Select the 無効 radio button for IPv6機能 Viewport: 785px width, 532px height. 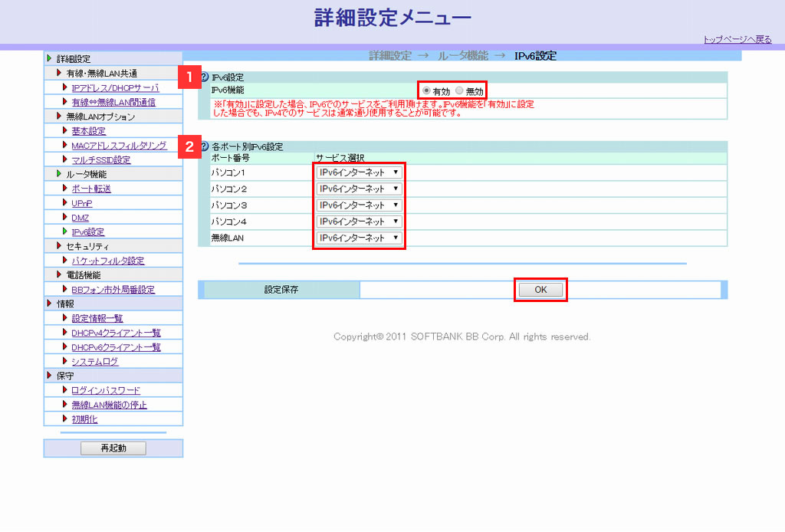(460, 90)
